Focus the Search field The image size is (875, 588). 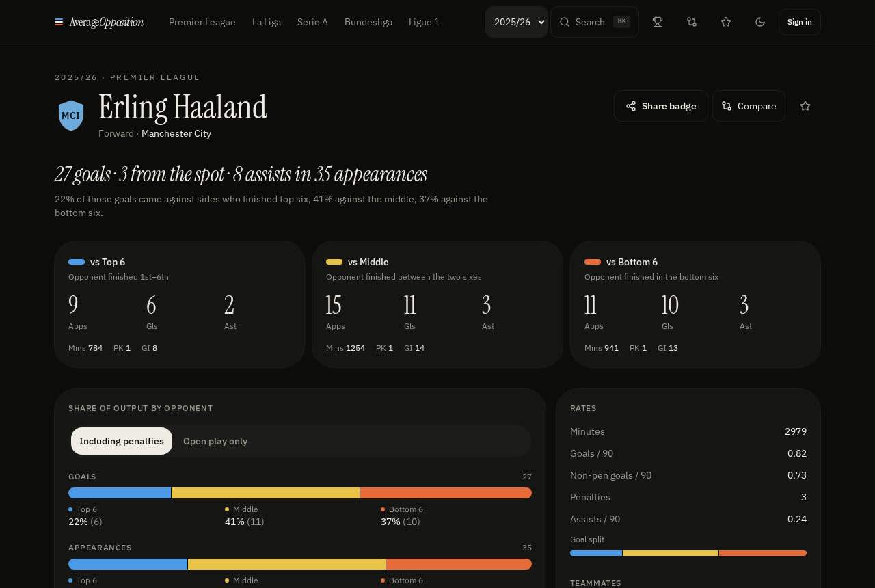click(595, 22)
